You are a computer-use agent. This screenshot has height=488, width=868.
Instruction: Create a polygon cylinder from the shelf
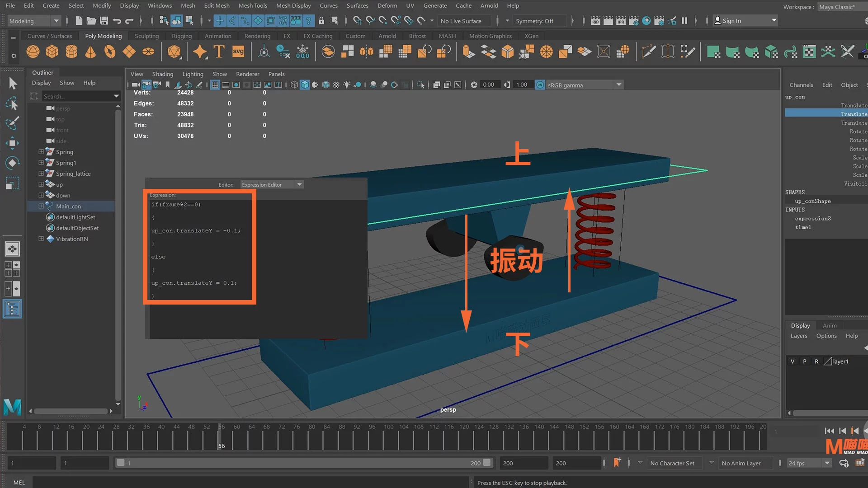[71, 52]
